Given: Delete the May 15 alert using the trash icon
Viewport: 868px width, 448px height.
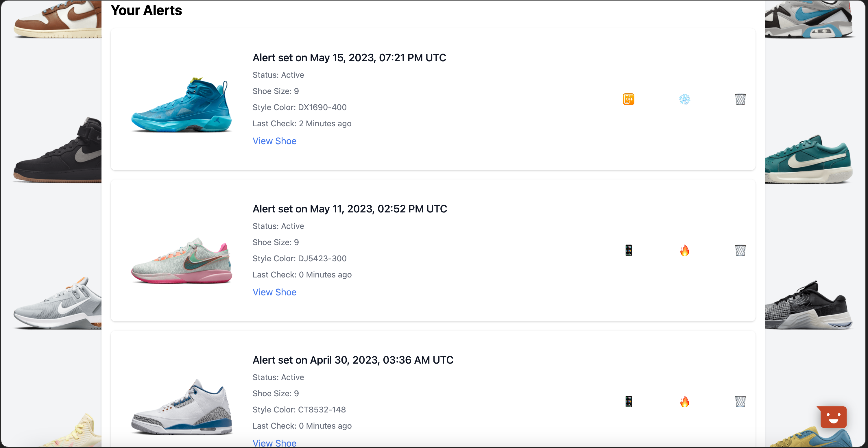Looking at the screenshot, I should tap(740, 99).
